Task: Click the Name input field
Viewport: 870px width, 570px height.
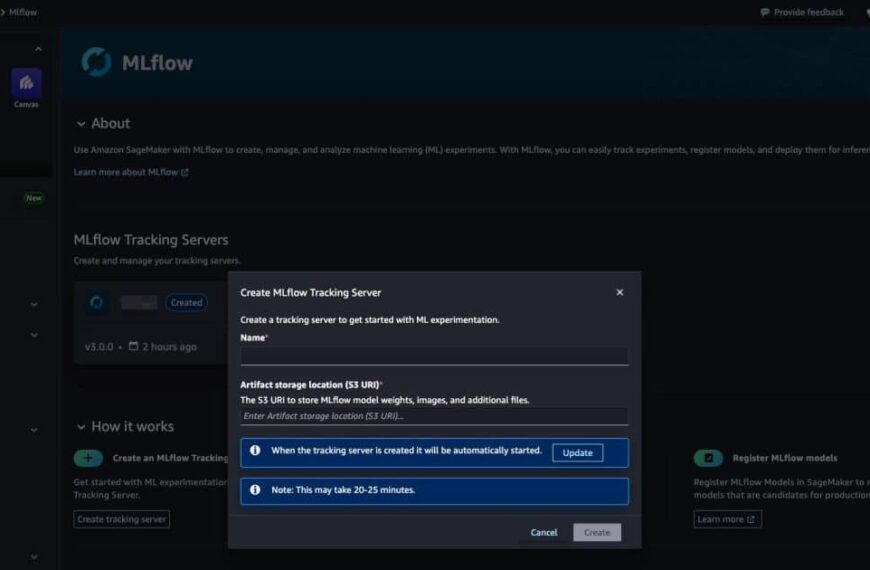Action: (434, 356)
